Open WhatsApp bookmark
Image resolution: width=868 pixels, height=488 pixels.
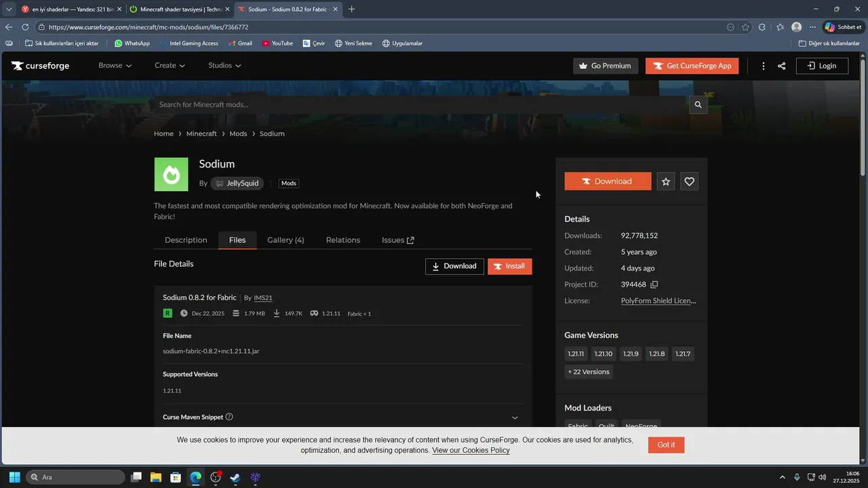tap(132, 43)
